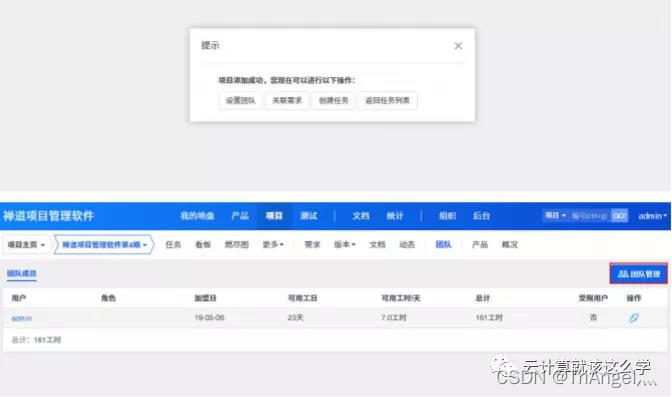Open the 统计 main menu
672x397 pixels.
[x=395, y=216]
